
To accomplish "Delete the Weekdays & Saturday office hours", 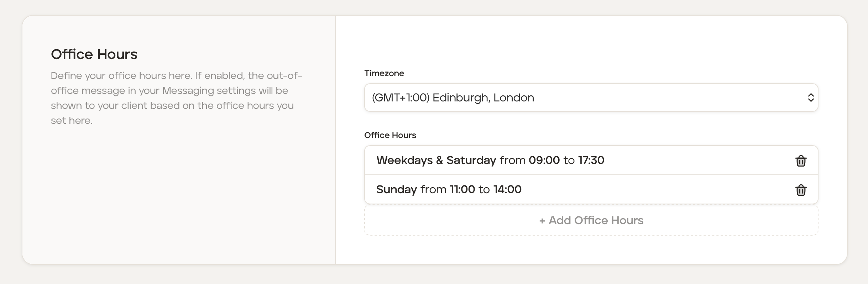I will [x=801, y=161].
